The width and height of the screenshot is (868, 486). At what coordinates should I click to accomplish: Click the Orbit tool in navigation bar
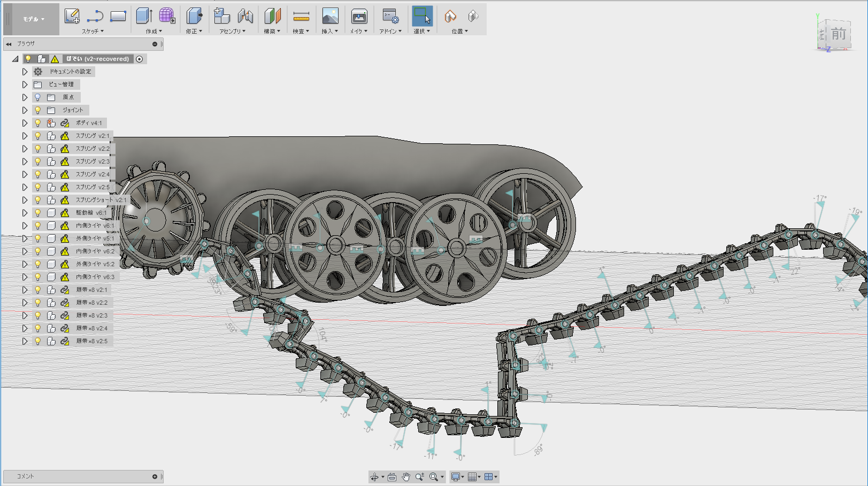coord(374,477)
